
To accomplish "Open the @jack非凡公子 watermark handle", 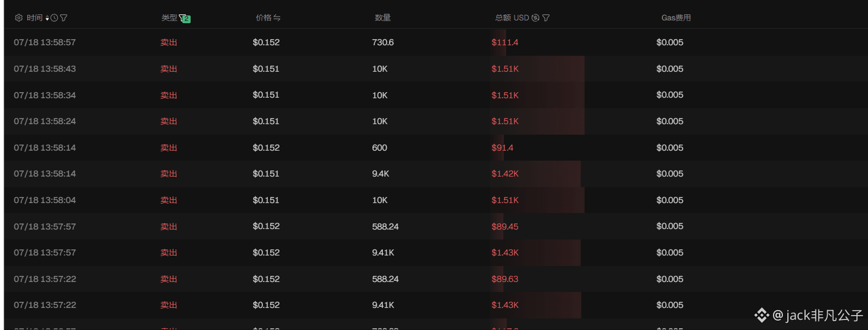I will pyautogui.click(x=818, y=315).
